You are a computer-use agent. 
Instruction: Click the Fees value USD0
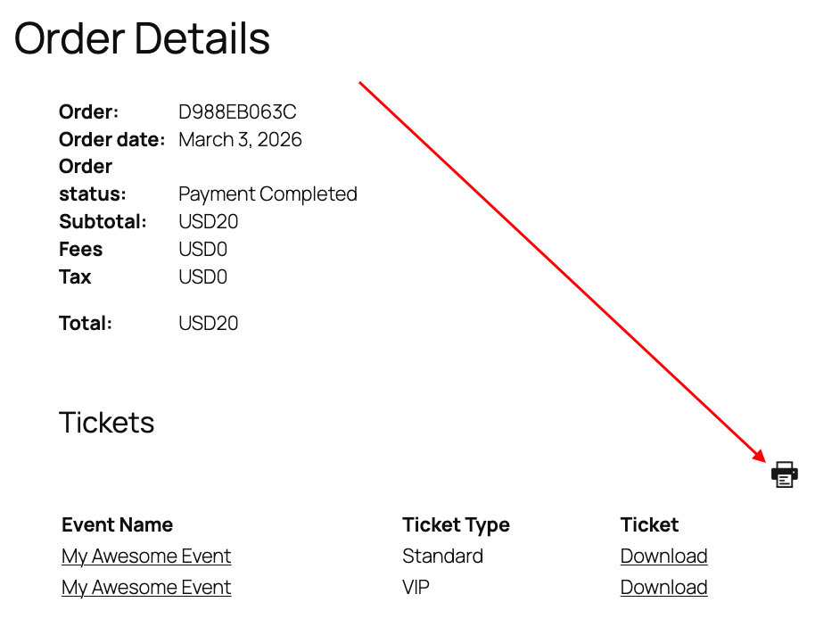pyautogui.click(x=202, y=250)
